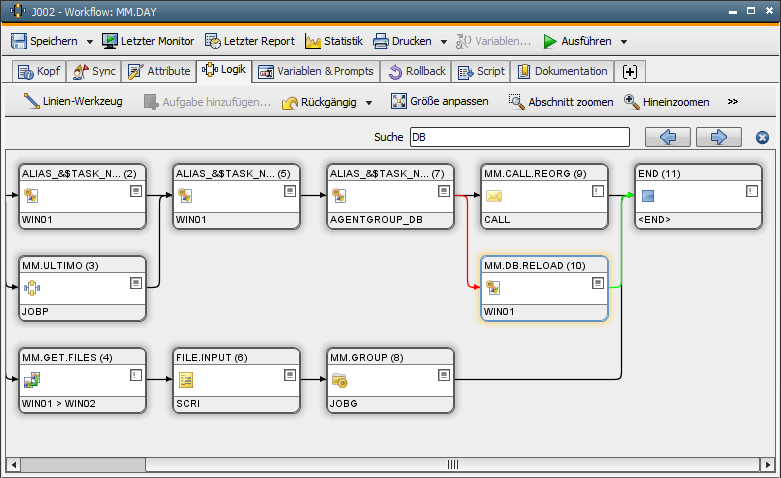Open Letzter Report

pyautogui.click(x=250, y=41)
